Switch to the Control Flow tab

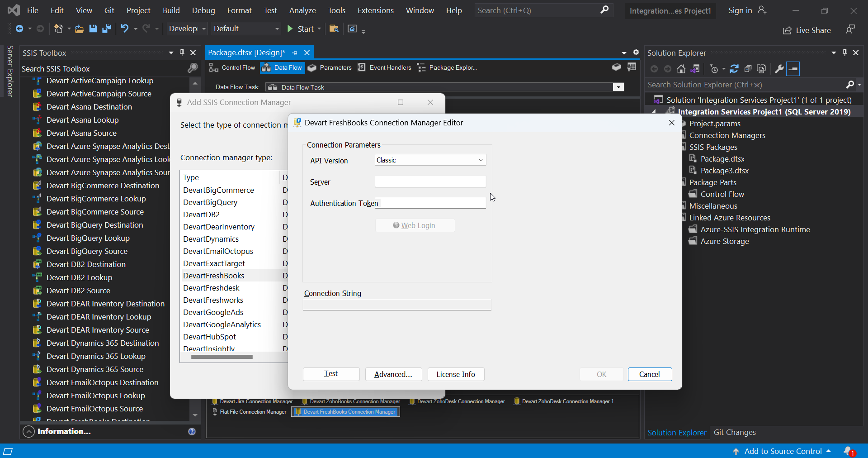pos(232,67)
